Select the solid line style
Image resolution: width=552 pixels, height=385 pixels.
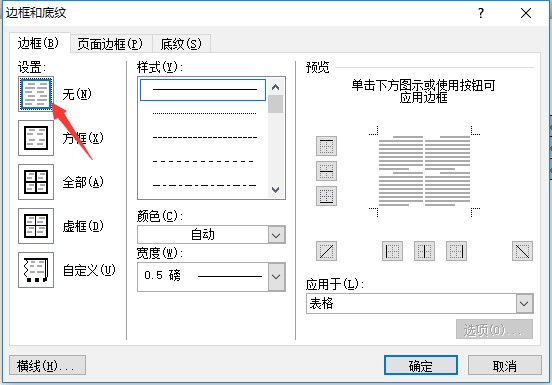pos(203,90)
